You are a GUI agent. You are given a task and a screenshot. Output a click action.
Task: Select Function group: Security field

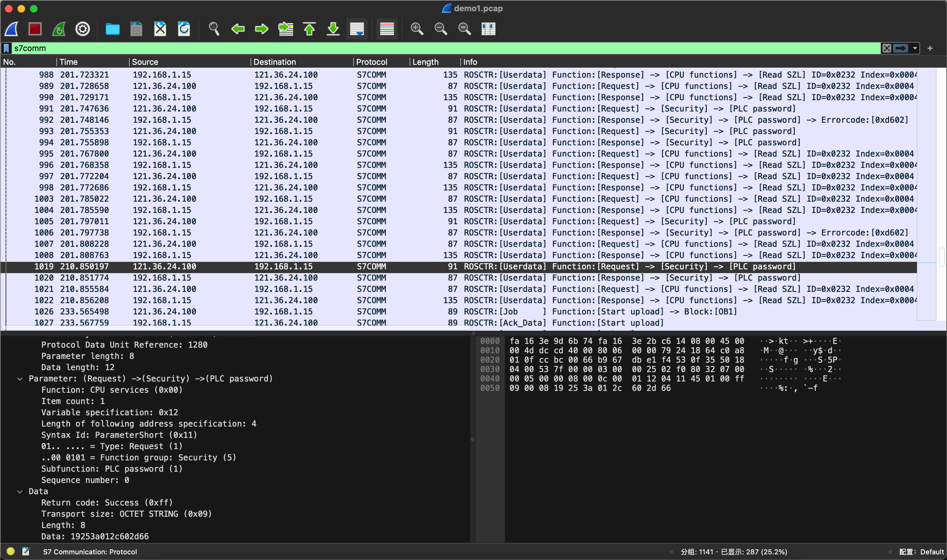pyautogui.click(x=138, y=458)
